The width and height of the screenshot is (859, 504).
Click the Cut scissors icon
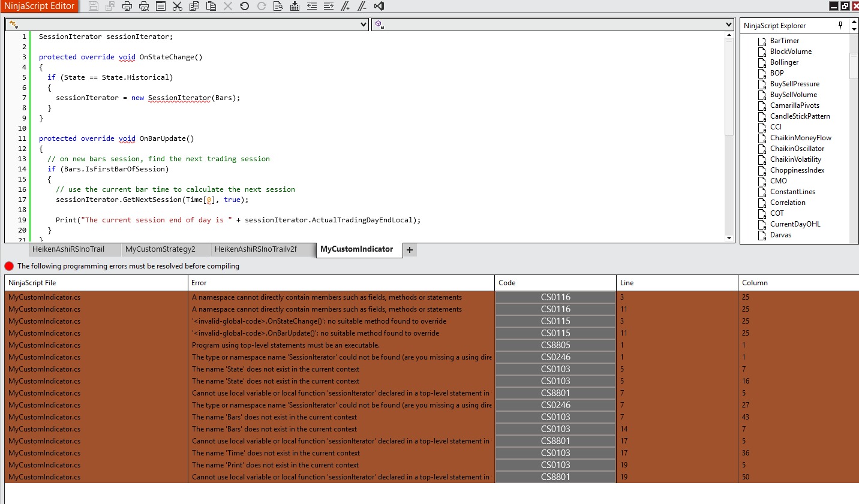177,6
